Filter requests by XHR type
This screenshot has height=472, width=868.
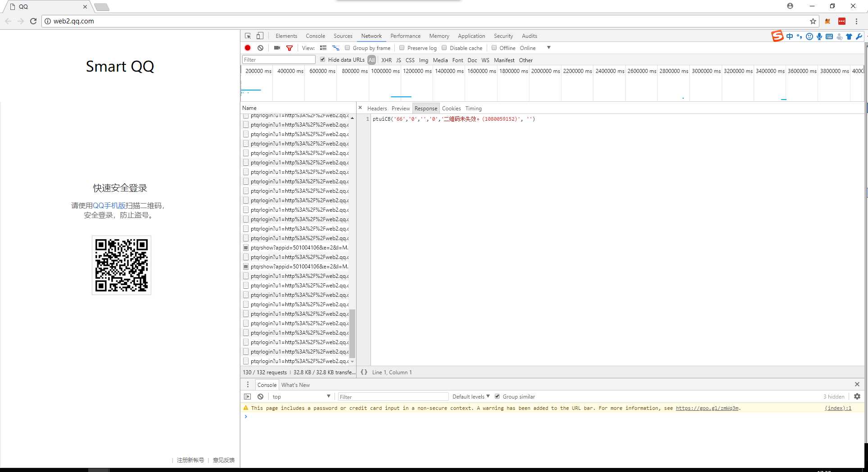386,60
